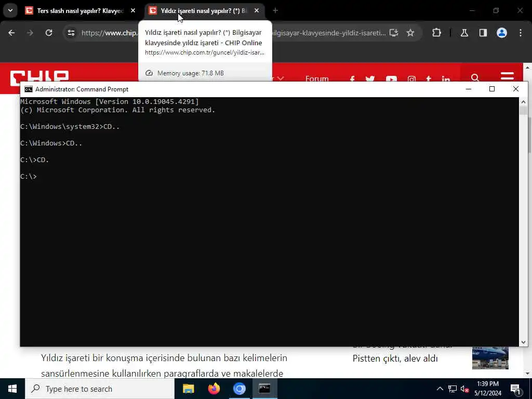
Task: Click the Memory usage 71.8 MB tooltip text
Action: (x=190, y=73)
